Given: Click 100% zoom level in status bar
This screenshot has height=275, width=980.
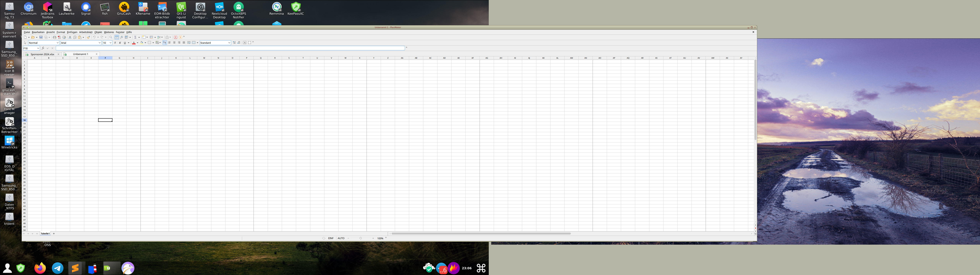Looking at the screenshot, I should pos(381,239).
